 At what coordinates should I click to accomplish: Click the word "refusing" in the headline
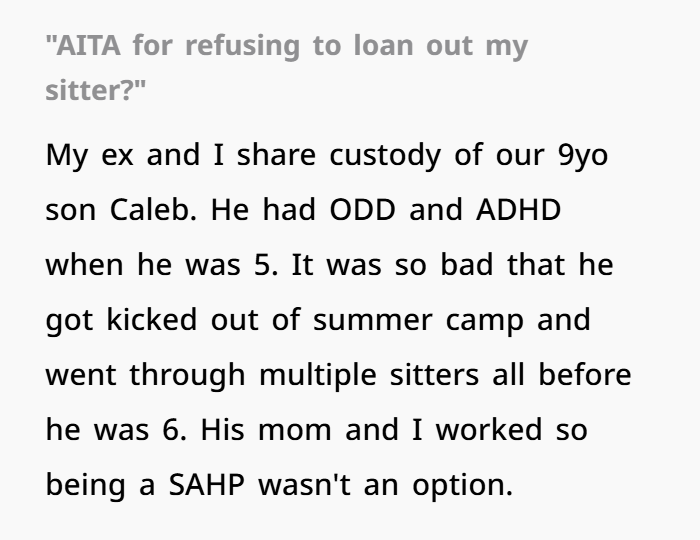pos(242,46)
